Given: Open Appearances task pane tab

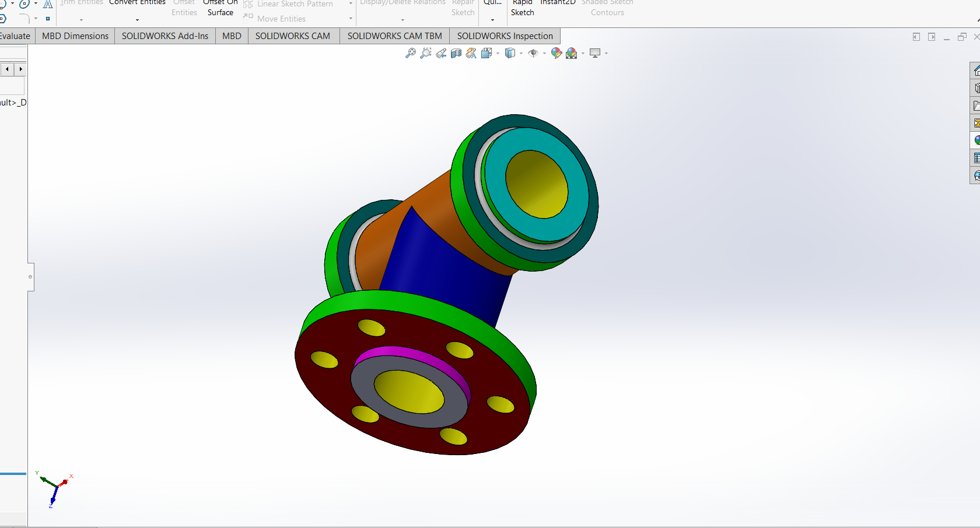Looking at the screenshot, I should coord(976,140).
